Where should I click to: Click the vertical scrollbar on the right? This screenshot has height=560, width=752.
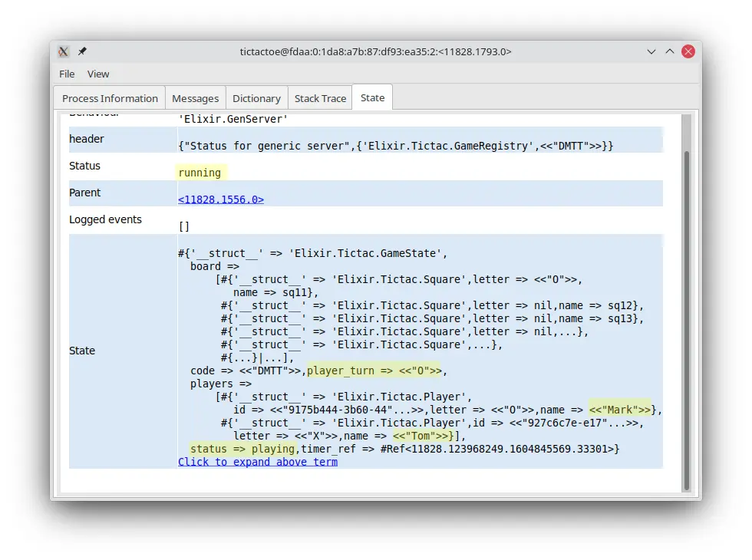[686, 307]
